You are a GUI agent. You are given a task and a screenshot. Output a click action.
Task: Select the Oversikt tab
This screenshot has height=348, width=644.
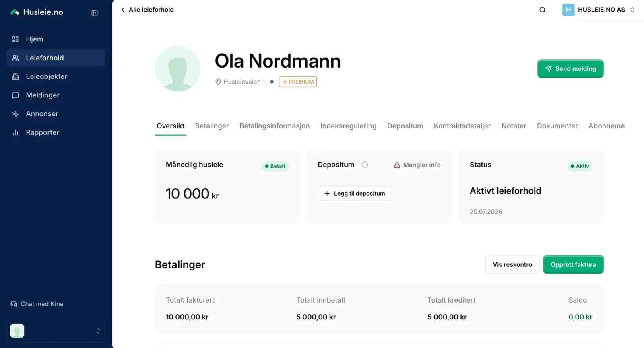click(x=171, y=126)
